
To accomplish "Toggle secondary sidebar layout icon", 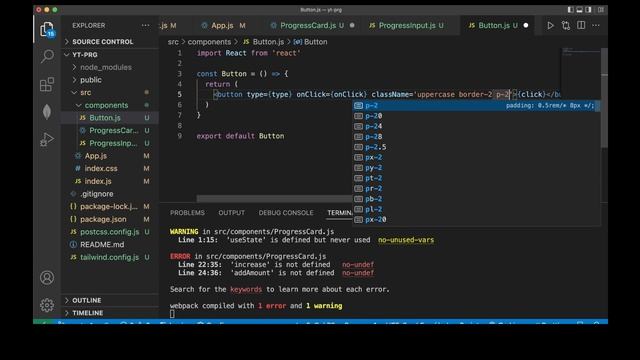I will 588,9.
